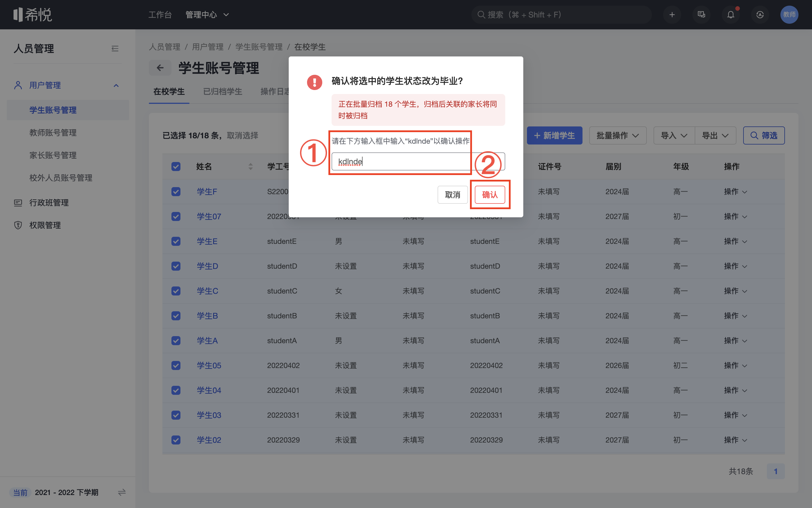This screenshot has height=508, width=812.
Task: Click the 取消选择 link
Action: pyautogui.click(x=242, y=135)
